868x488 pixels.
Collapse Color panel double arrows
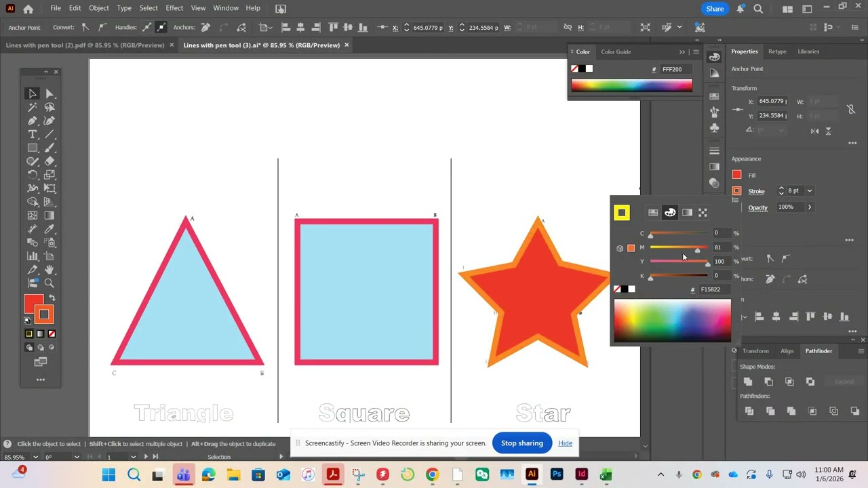(x=682, y=52)
